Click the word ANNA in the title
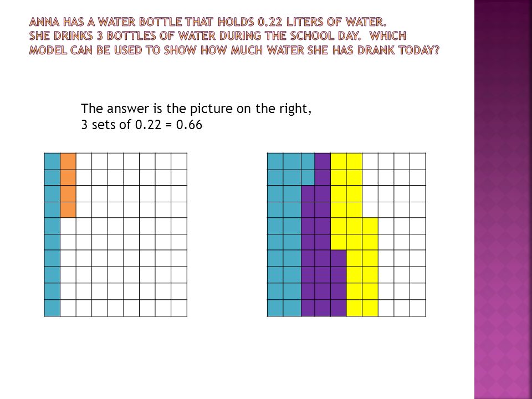This screenshot has width=532, height=399. 44,22
